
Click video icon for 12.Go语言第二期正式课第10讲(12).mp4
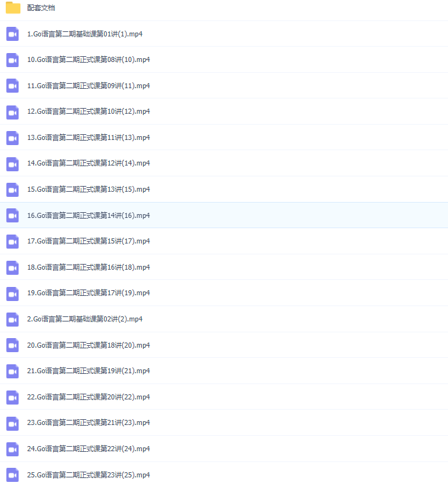(x=12, y=111)
